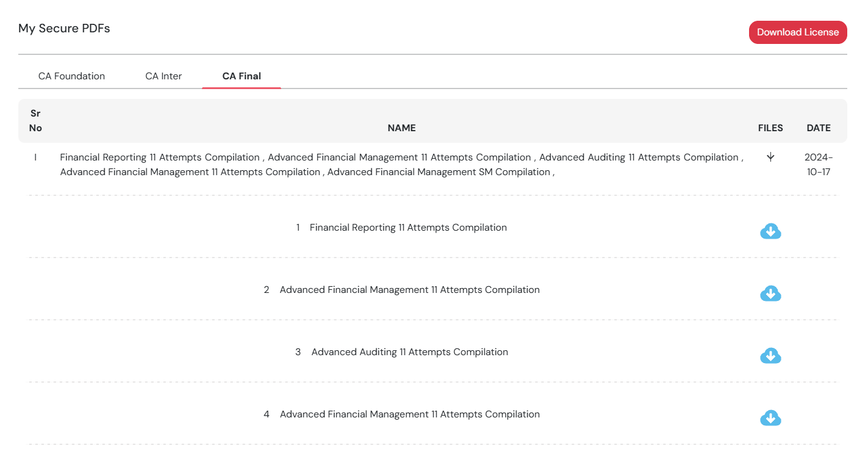This screenshot has height=451, width=868.
Task: Click cloud download icon for file number 2
Action: click(x=770, y=294)
